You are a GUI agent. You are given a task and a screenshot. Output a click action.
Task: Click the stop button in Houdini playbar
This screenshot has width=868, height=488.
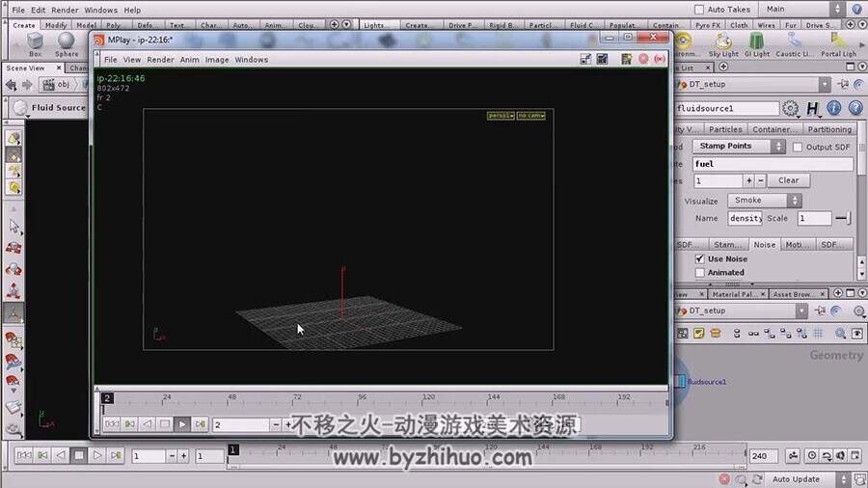point(79,455)
